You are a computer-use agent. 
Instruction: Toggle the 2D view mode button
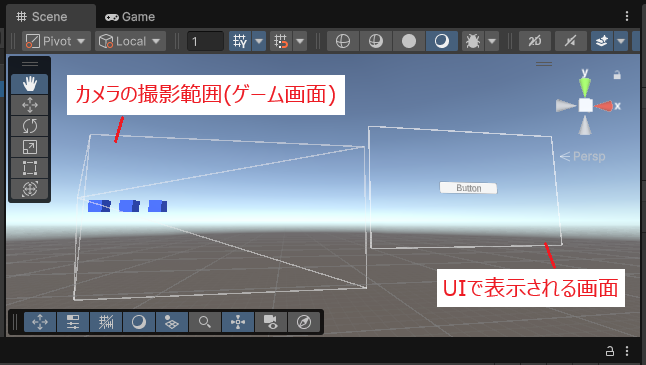[x=535, y=41]
